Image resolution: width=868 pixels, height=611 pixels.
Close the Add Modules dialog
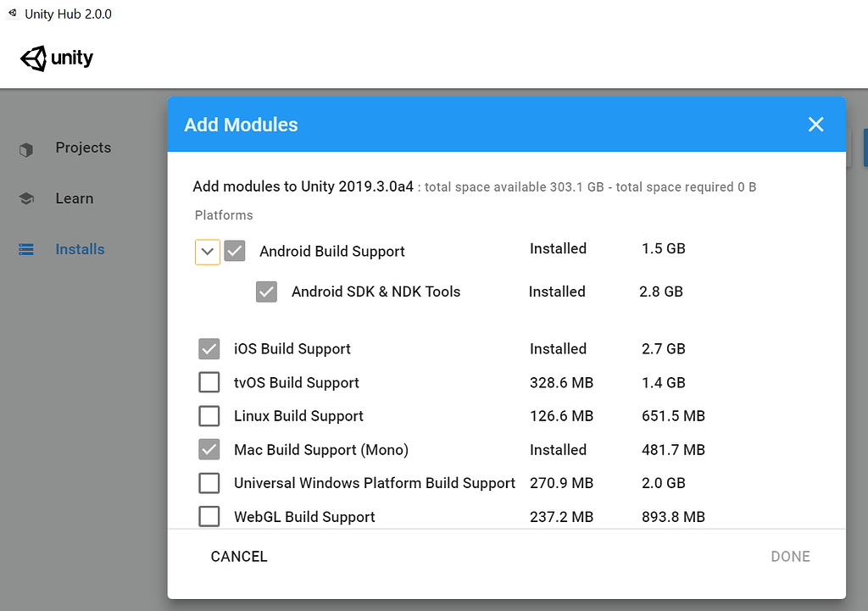815,125
